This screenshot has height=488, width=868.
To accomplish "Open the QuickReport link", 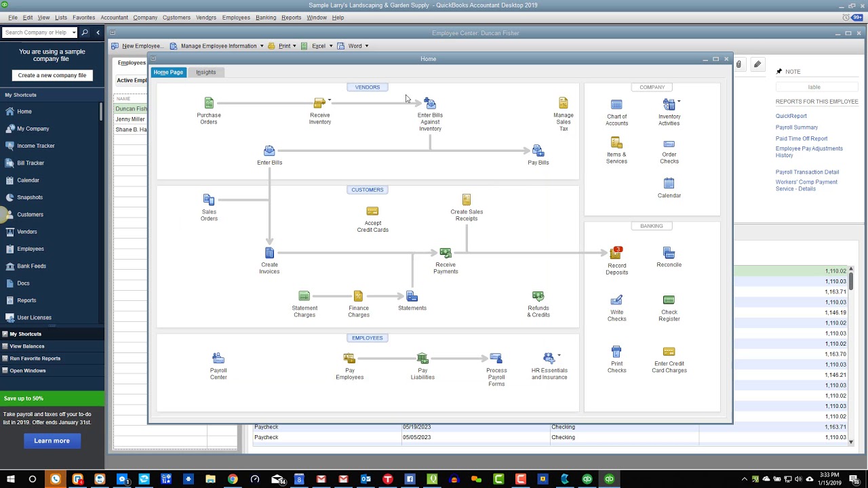I will click(x=791, y=116).
